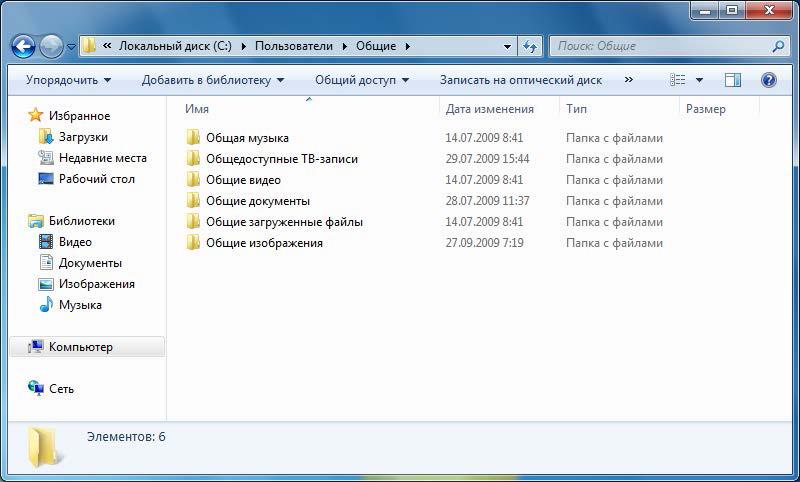
Task: Open address bar history dropdown
Action: (x=507, y=47)
